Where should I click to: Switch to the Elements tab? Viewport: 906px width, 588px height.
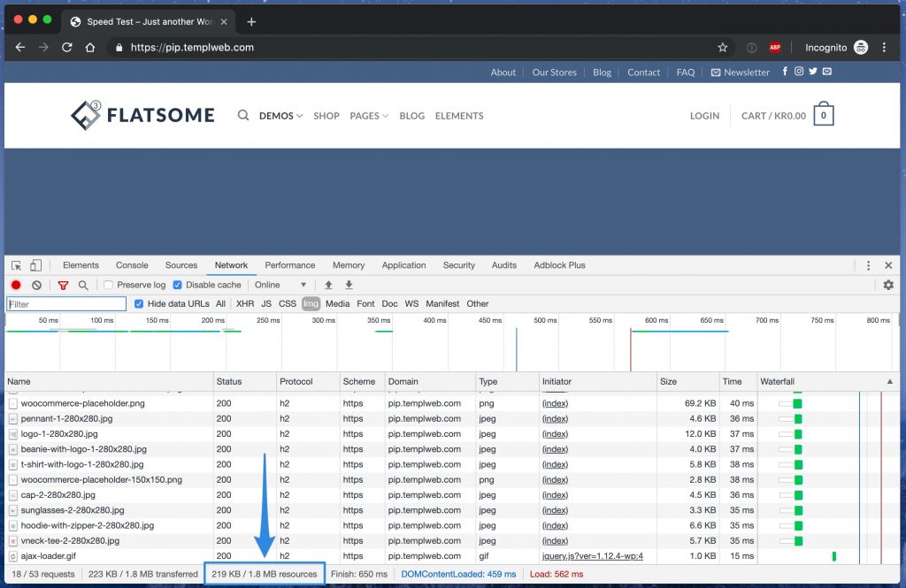tap(81, 265)
